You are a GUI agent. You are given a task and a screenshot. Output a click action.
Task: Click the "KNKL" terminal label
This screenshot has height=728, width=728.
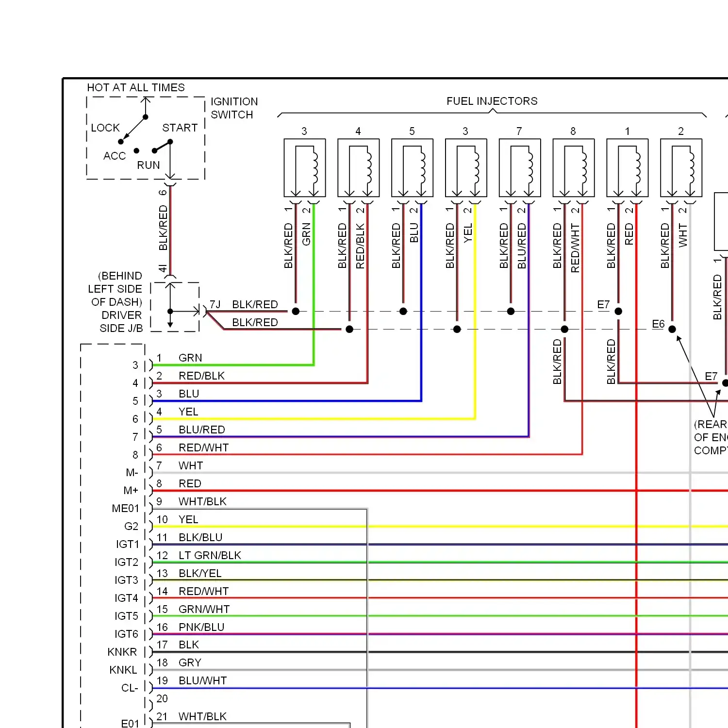pyautogui.click(x=123, y=670)
